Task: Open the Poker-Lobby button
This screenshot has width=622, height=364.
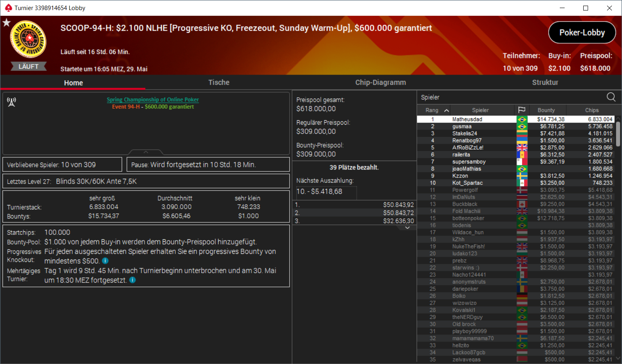Action: 582,32
